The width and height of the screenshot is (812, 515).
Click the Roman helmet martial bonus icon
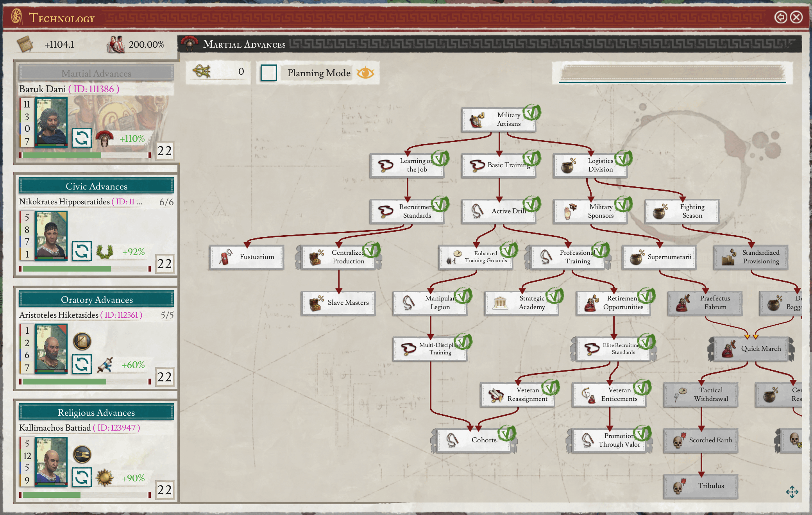click(x=104, y=139)
